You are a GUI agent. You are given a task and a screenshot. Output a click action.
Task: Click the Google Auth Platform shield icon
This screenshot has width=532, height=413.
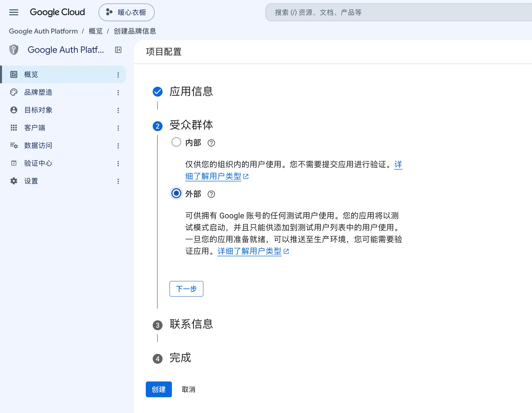pos(14,50)
